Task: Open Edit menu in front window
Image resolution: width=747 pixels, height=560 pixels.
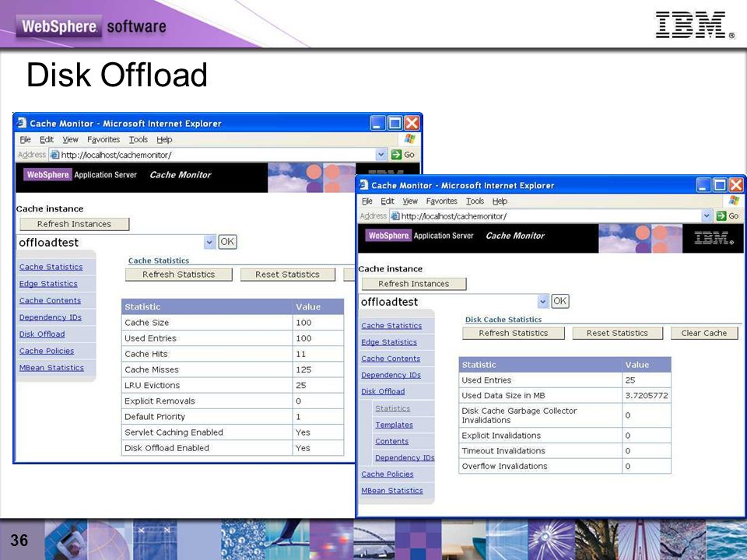Action: tap(388, 201)
